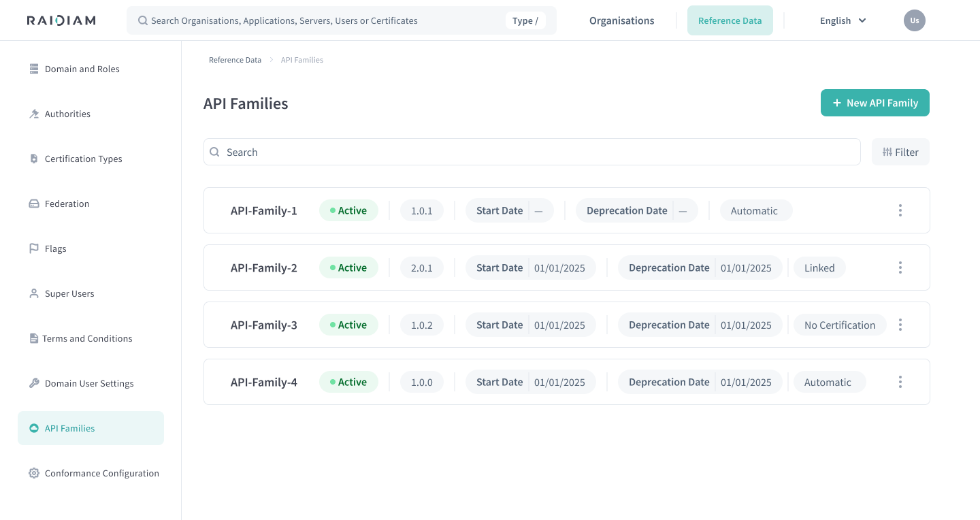Viewport: 980px width, 520px height.
Task: Click the Federation sidebar icon
Action: pos(33,204)
